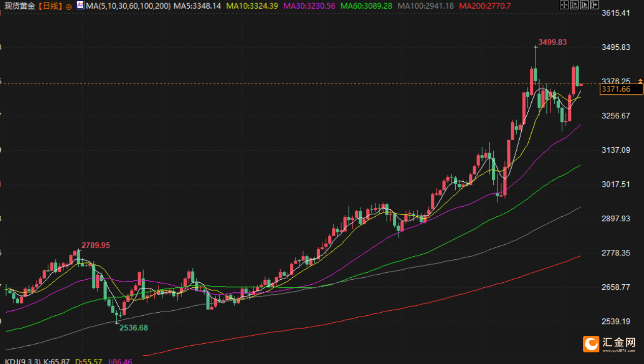Click the orange crosshair target icon beside 日线
The width and height of the screenshot is (644, 364).
tap(69, 7)
